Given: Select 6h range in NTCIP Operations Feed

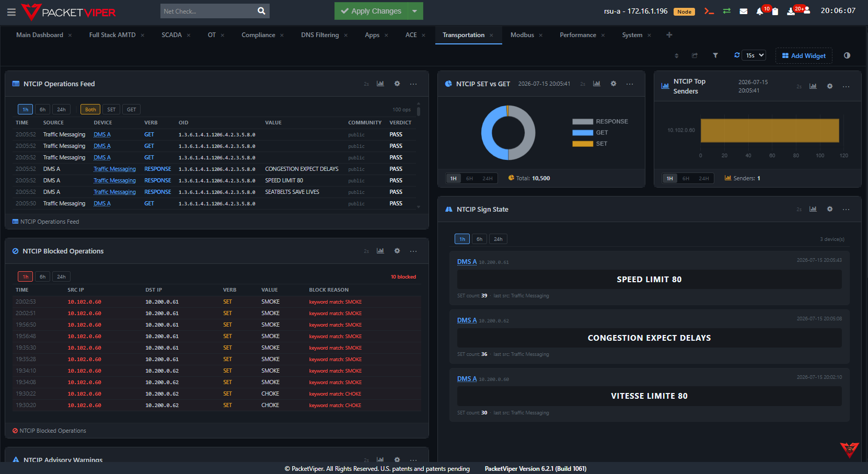Looking at the screenshot, I should (42, 109).
